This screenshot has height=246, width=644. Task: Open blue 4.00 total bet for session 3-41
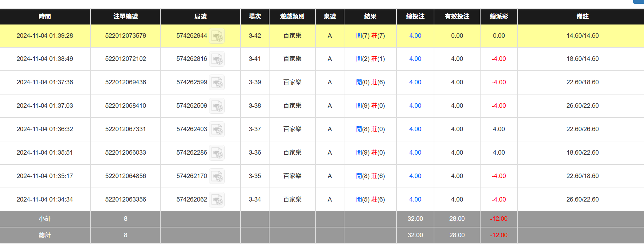pos(415,59)
